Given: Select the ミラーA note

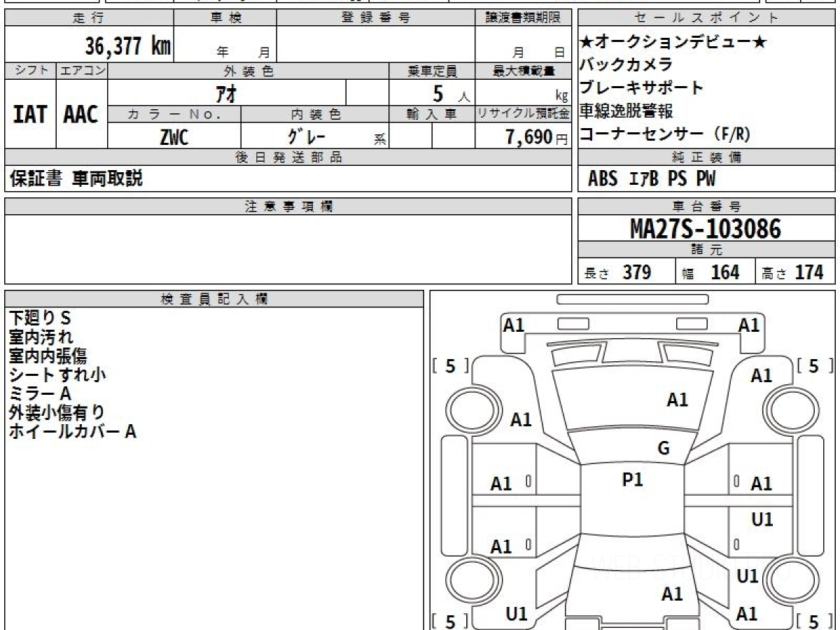Looking at the screenshot, I should pyautogui.click(x=41, y=393).
